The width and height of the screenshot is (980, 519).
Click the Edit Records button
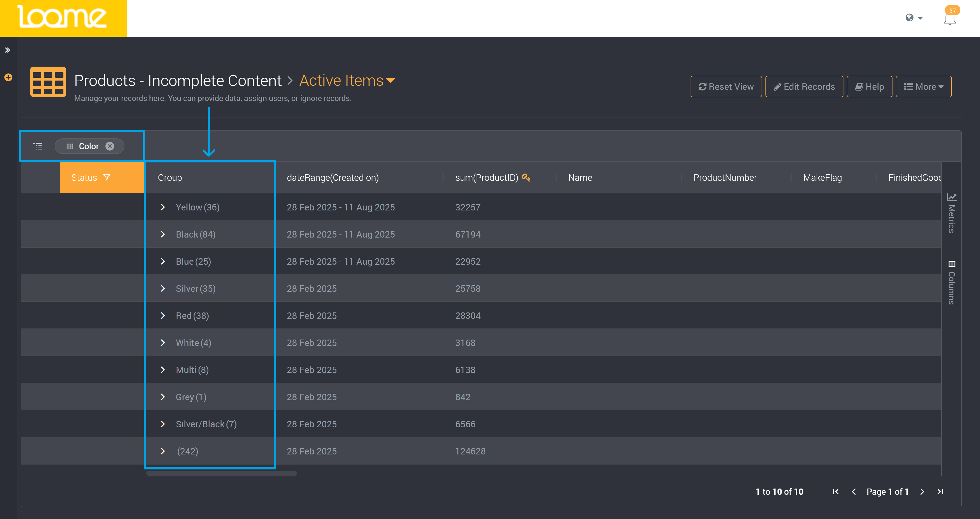click(x=804, y=86)
